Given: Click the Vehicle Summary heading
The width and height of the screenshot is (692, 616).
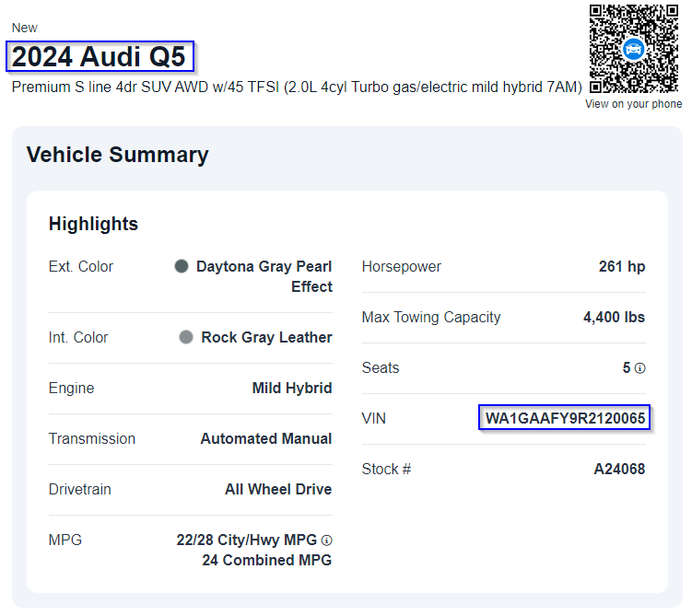Looking at the screenshot, I should (117, 155).
